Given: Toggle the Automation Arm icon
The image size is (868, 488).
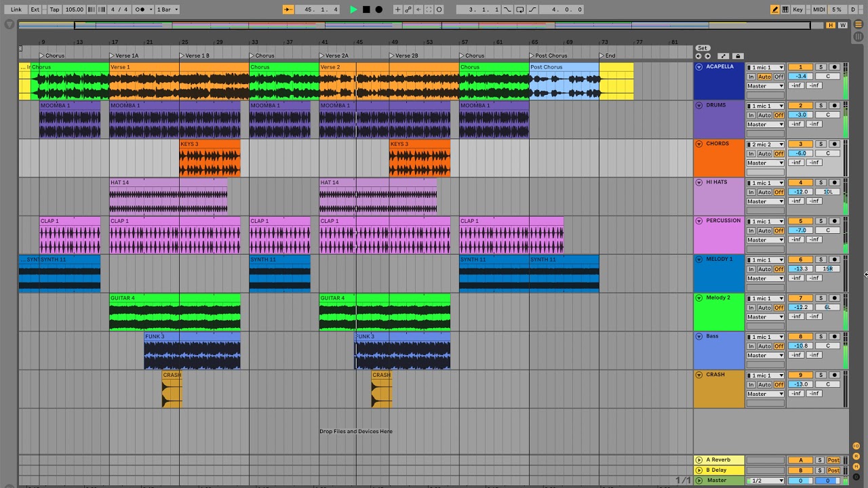Looking at the screenshot, I should coord(408,9).
